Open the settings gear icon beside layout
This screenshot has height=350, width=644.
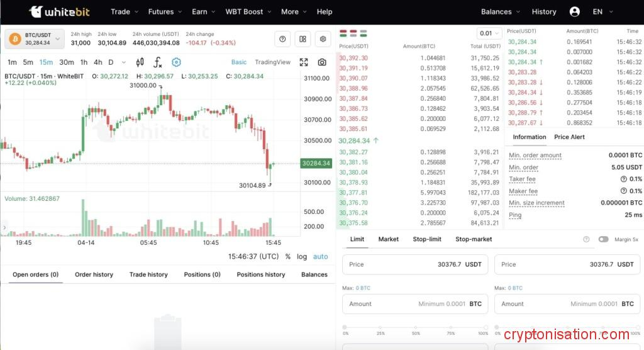[x=323, y=39]
